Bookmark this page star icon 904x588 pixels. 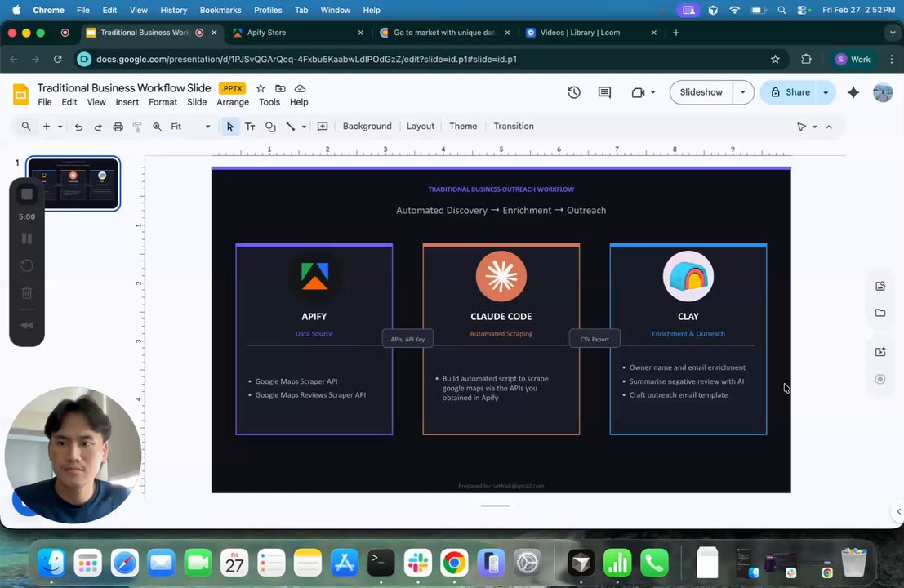775,59
